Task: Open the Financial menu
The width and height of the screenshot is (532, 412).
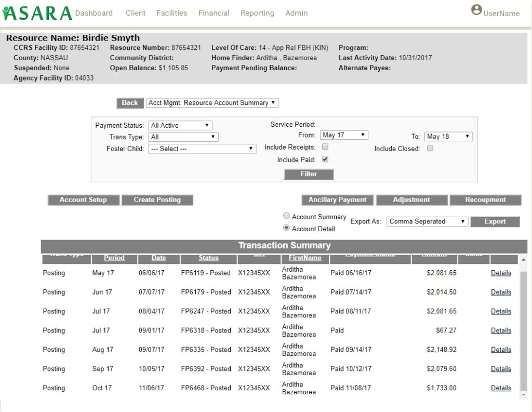Action: [x=214, y=13]
